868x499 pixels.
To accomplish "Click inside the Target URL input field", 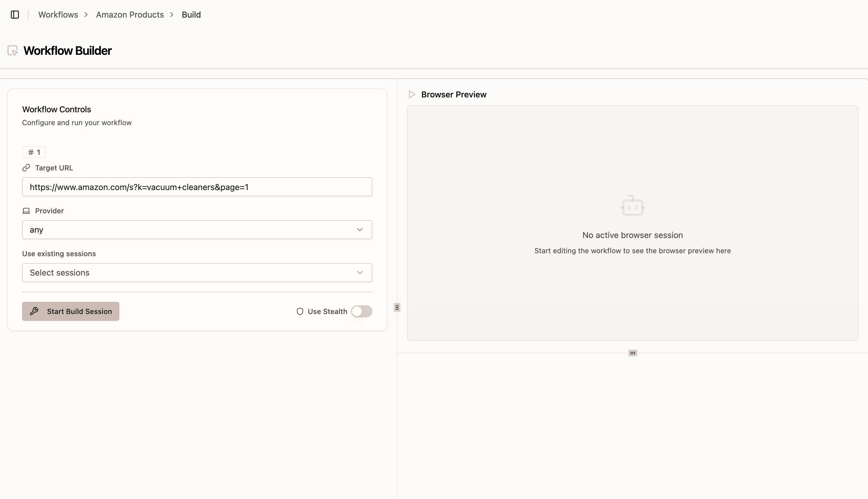I will 197,187.
